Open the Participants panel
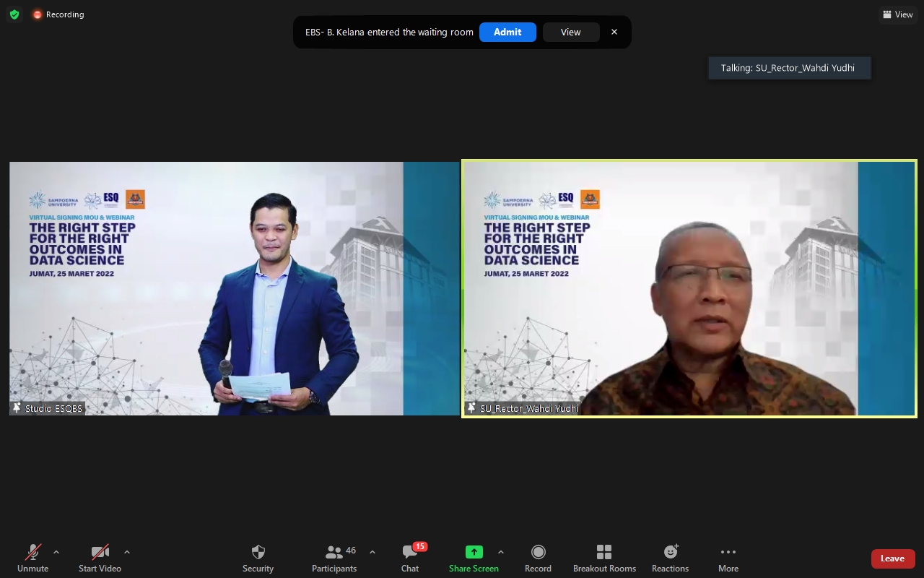This screenshot has width=924, height=578. (x=334, y=558)
